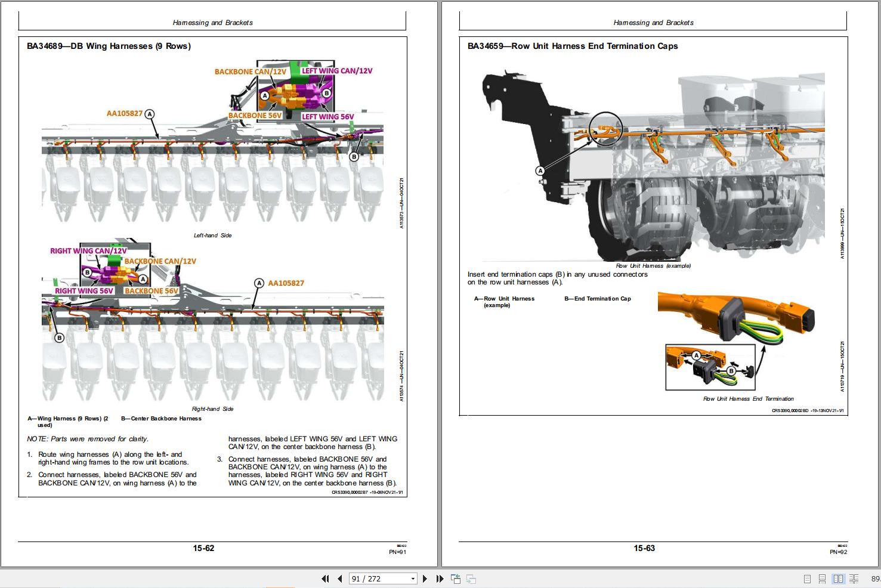Click page number 15-63 in the footer

(644, 548)
